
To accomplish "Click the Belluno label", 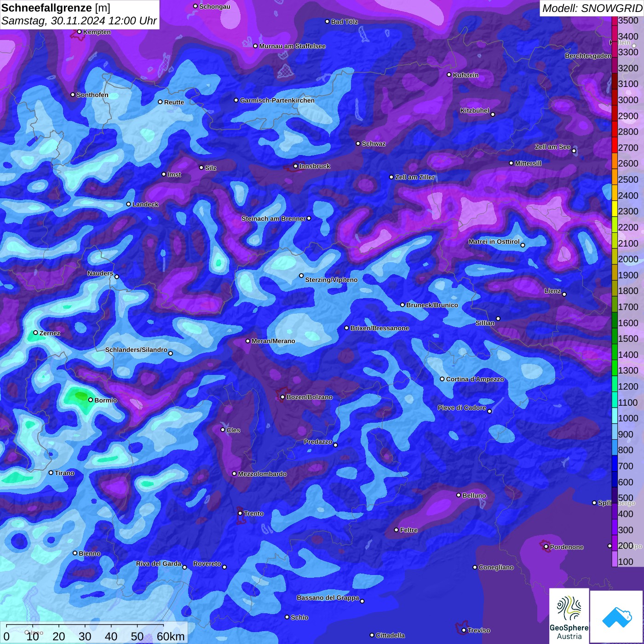I will point(474,495).
